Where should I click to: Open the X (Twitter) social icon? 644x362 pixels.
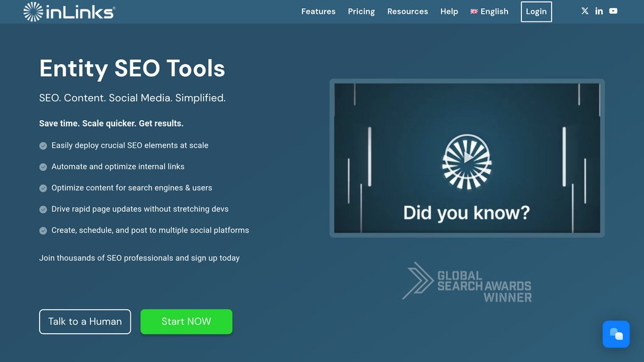tap(585, 11)
